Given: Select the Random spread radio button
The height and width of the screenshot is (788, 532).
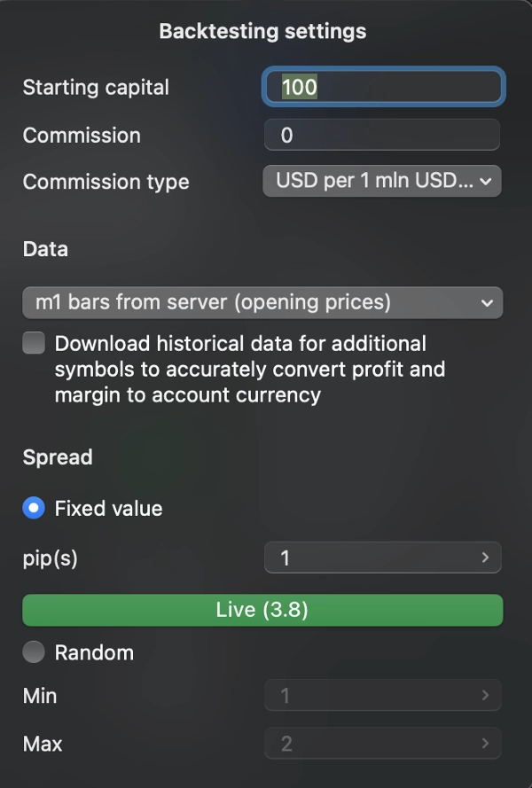Looking at the screenshot, I should pyautogui.click(x=34, y=652).
